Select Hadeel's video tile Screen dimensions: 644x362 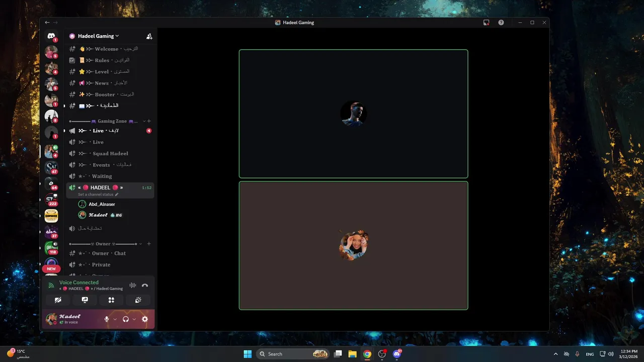point(353,245)
